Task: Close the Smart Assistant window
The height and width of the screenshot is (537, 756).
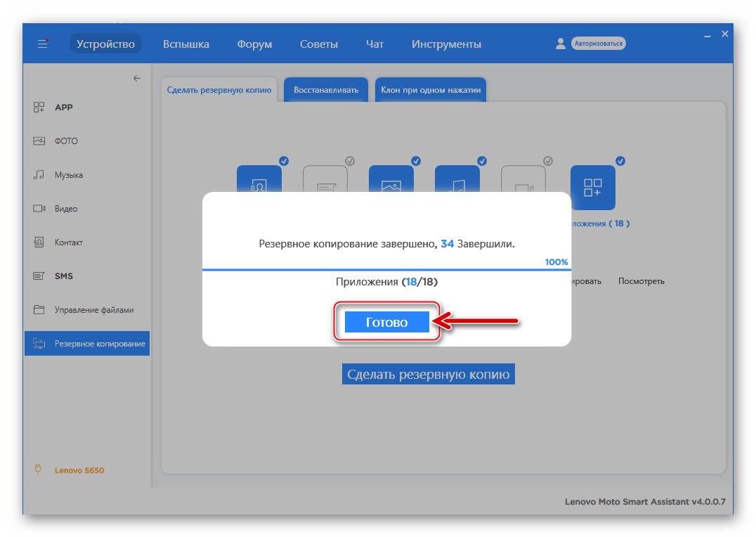Action: pos(724,34)
